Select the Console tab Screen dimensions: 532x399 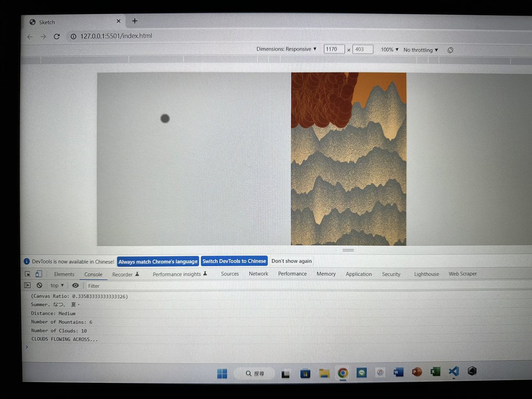[x=94, y=274]
